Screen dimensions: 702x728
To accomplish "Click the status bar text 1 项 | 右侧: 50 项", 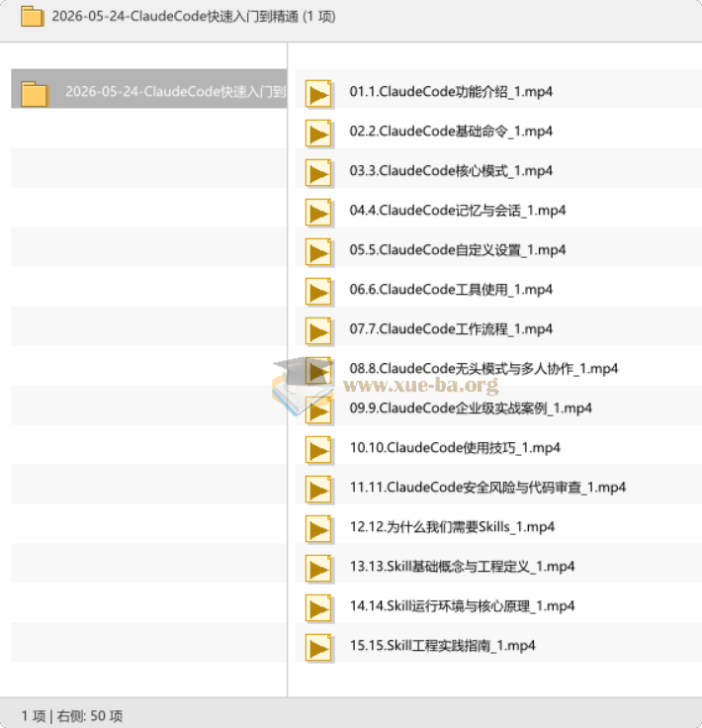I will pos(72,716).
